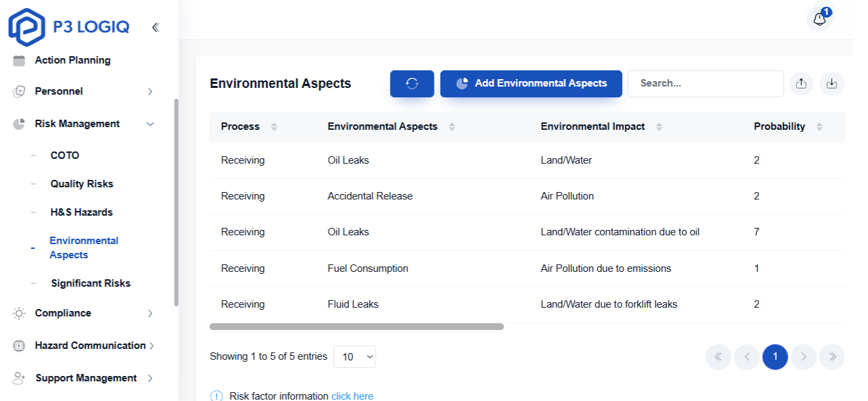The image size is (868, 401).
Task: Click the probability value 7
Action: tap(756, 232)
